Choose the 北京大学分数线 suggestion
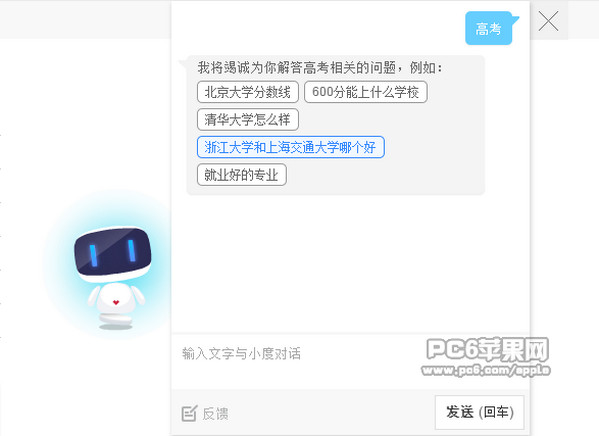599x436 pixels. click(248, 92)
